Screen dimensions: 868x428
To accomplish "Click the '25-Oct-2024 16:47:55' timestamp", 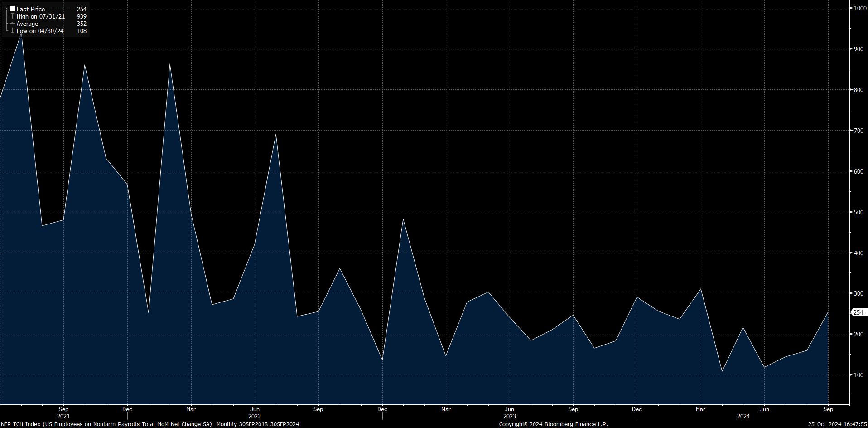I will (x=838, y=424).
